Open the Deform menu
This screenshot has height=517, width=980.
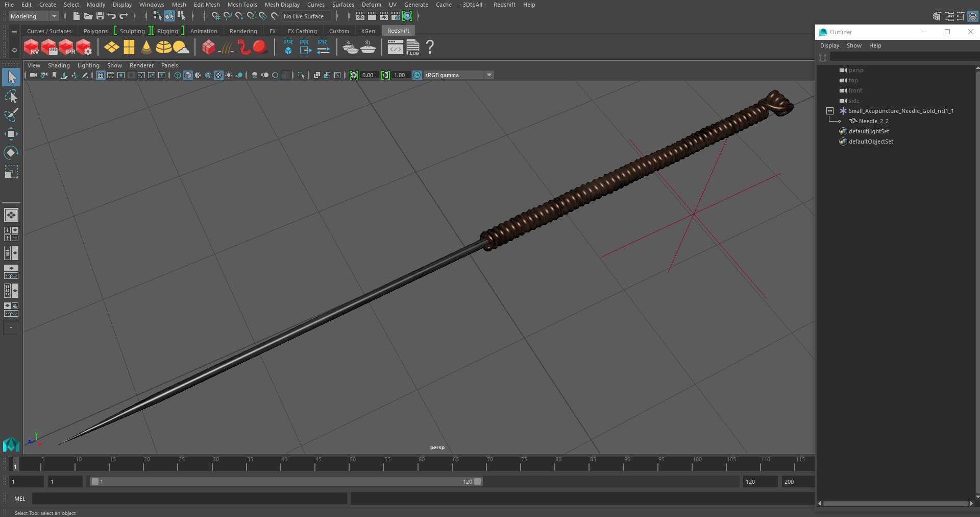pos(372,5)
